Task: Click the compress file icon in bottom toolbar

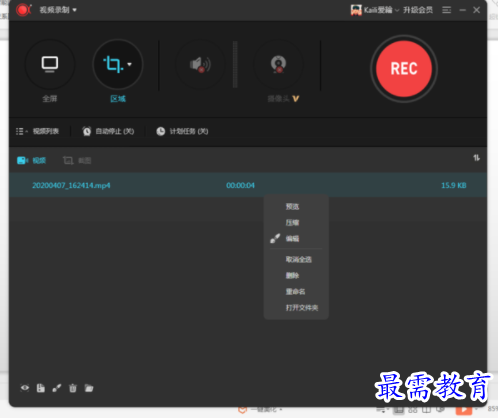Action: pos(41,388)
